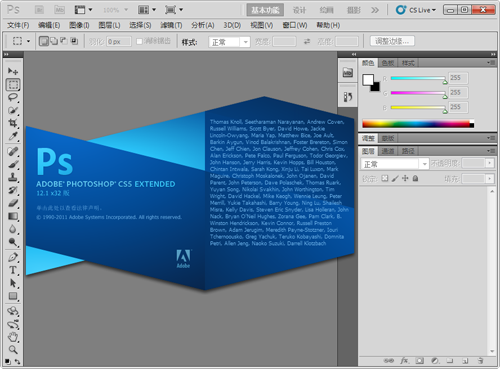This screenshot has height=369, width=500.
Task: Open collapsed Mini Bridge panel icon
Action: click(x=348, y=72)
